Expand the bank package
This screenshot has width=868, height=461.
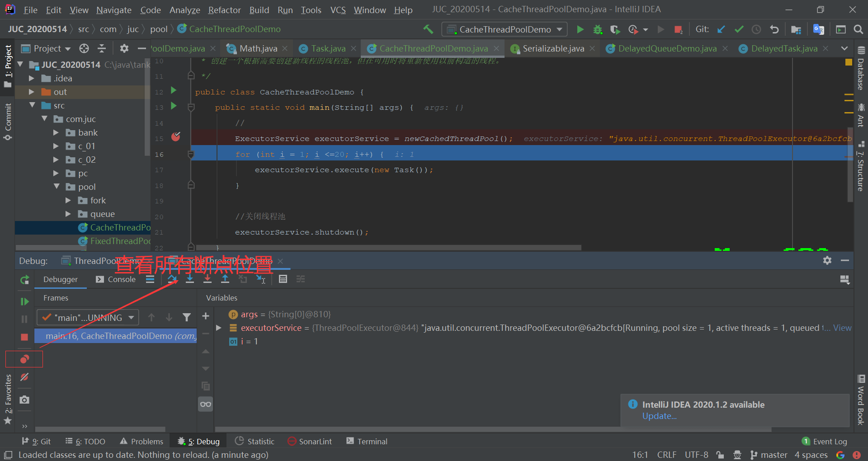(x=56, y=132)
